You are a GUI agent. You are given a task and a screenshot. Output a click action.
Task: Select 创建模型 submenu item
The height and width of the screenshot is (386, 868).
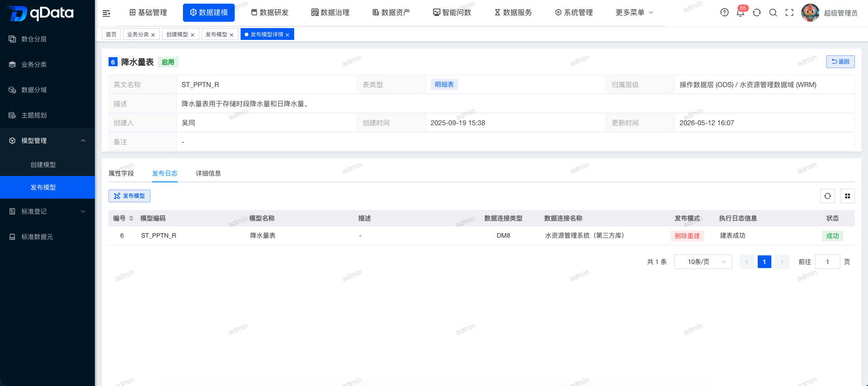click(47, 165)
